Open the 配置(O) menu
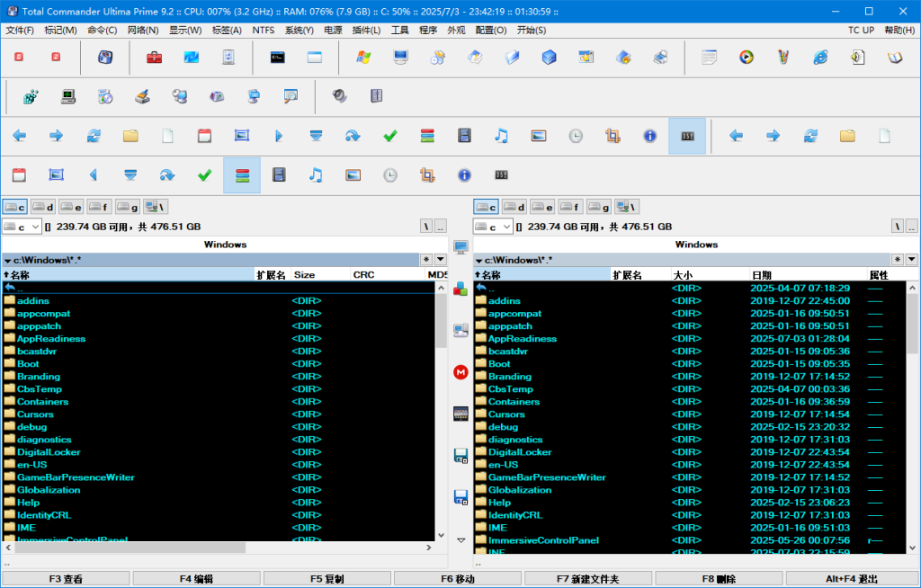The height and width of the screenshot is (588, 921). pyautogui.click(x=491, y=30)
